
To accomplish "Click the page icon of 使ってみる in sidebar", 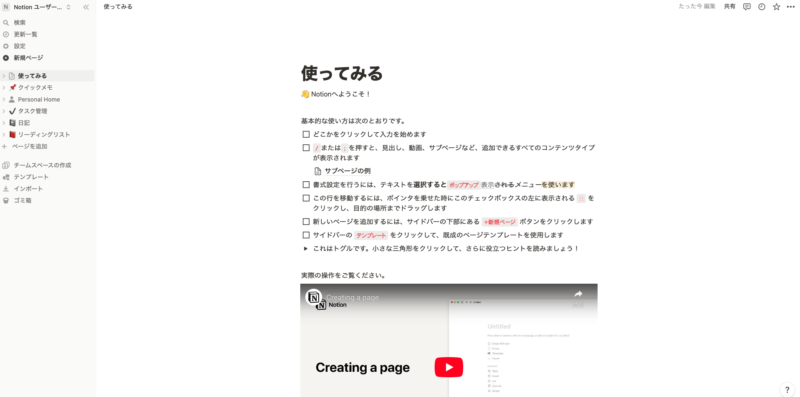I will (12, 76).
